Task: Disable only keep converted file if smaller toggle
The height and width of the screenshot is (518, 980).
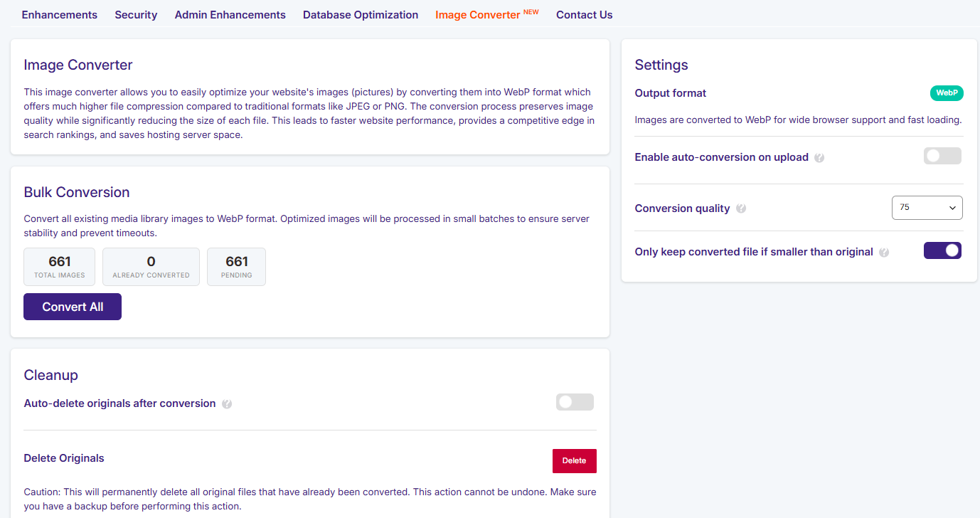Action: [x=942, y=250]
